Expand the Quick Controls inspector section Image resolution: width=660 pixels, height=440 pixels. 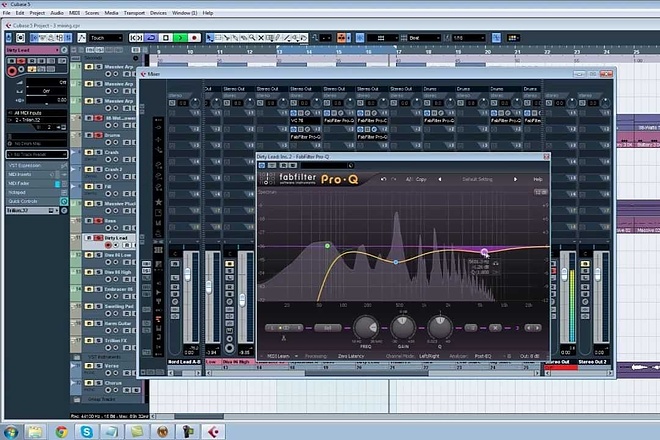point(37,201)
